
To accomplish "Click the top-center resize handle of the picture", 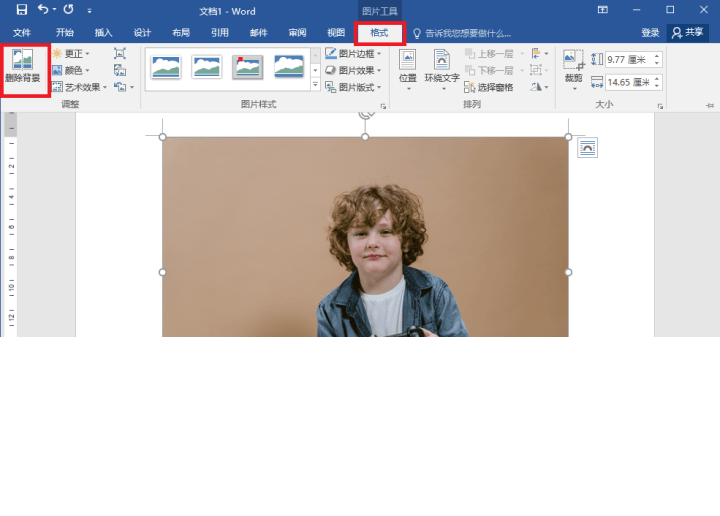I will pyautogui.click(x=365, y=137).
